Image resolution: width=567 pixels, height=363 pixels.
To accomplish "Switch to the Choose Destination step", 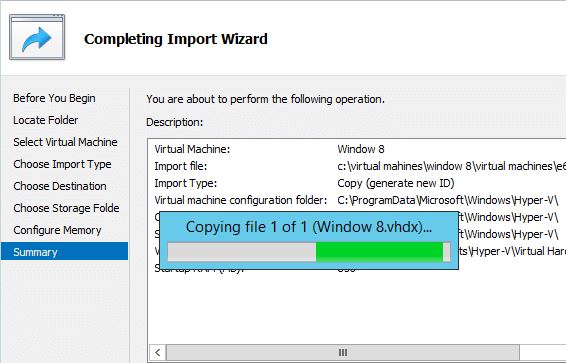I will pyautogui.click(x=60, y=186).
